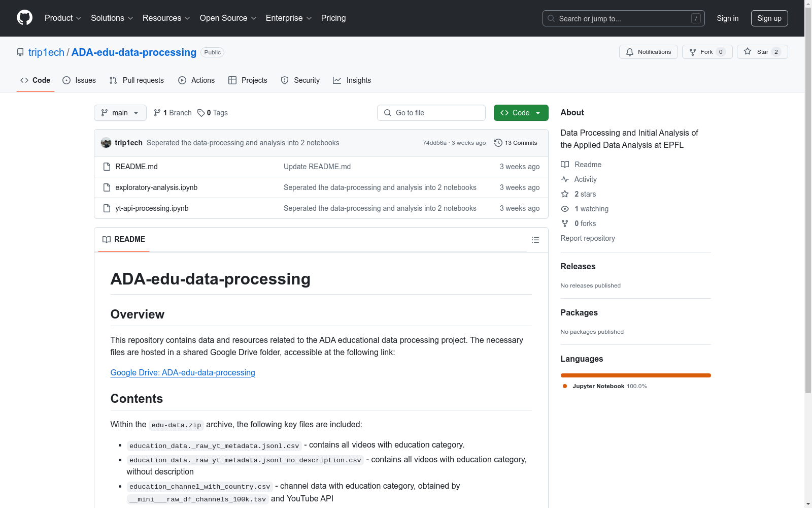Click the file icon beside exploratory-analysis.ipynb

tap(107, 187)
